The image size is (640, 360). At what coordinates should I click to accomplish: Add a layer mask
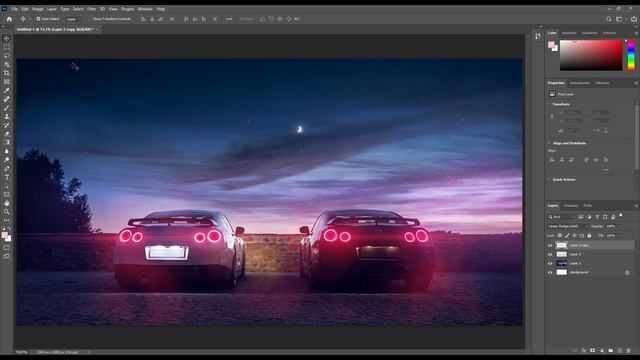point(593,351)
